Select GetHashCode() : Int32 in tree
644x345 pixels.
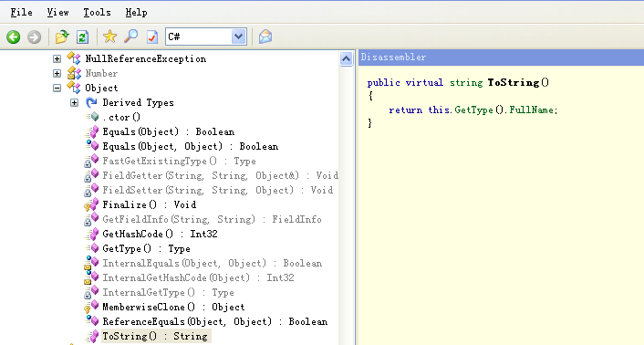160,234
